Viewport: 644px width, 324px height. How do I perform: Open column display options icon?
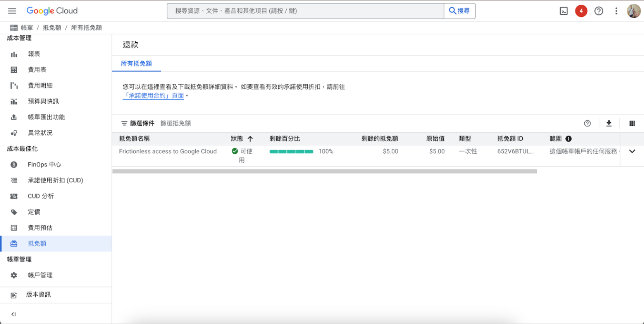tap(632, 123)
